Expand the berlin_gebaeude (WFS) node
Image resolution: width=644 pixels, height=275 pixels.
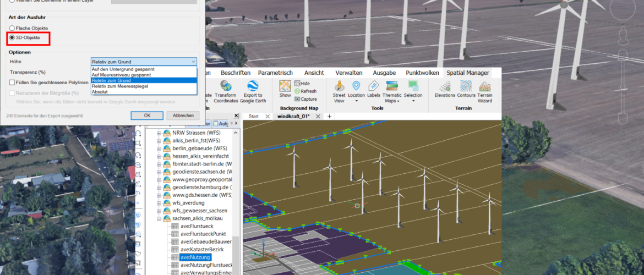point(159,148)
